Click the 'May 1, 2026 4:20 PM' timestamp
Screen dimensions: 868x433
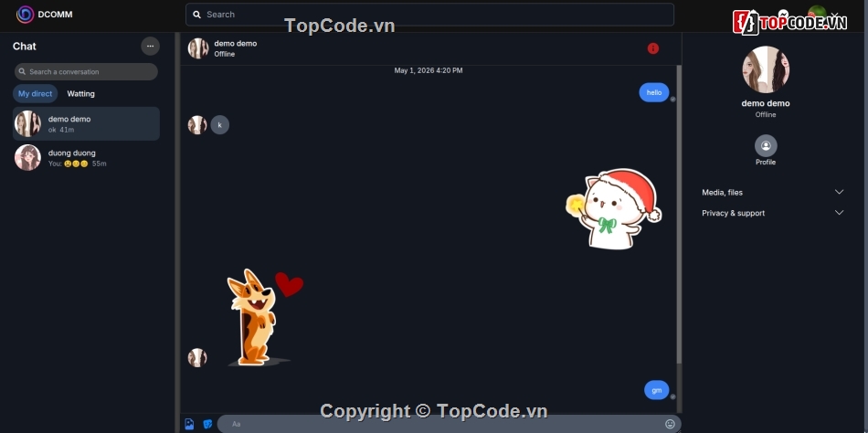429,70
